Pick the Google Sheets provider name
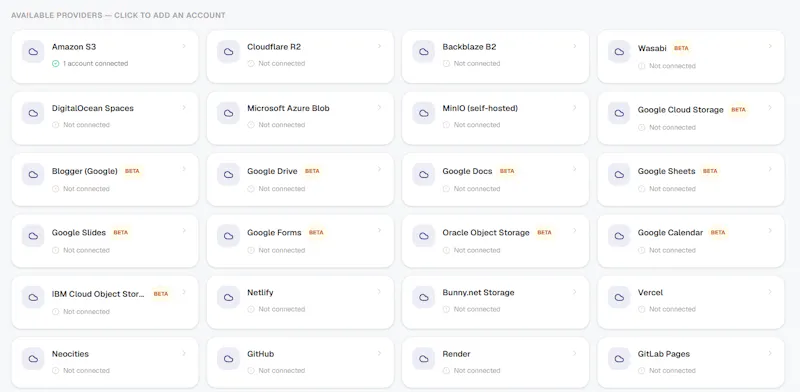This screenshot has width=800, height=392. coord(666,171)
